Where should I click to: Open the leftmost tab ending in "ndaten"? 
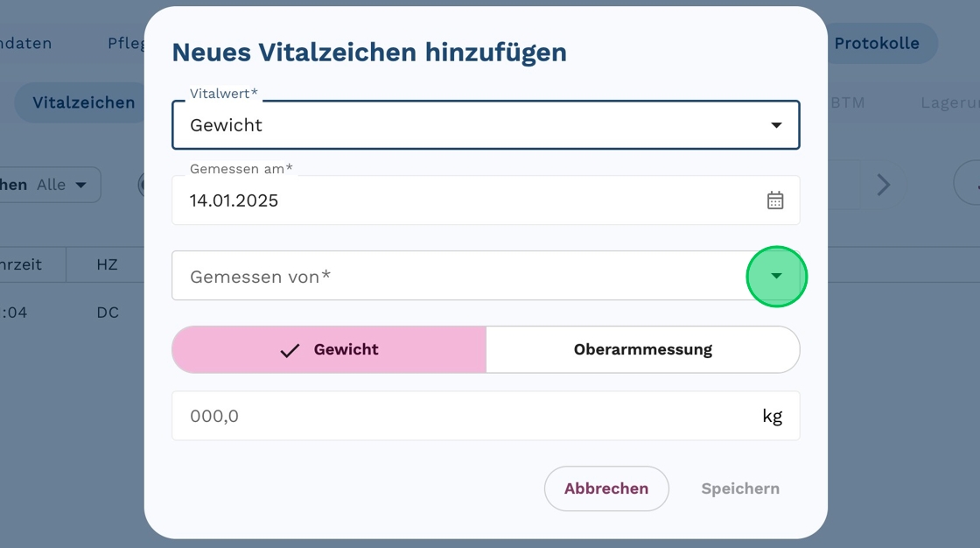click(x=26, y=43)
